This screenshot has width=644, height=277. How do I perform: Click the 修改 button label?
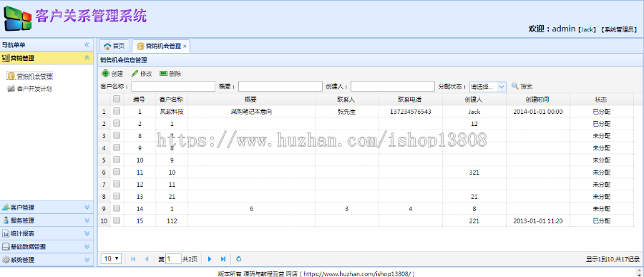(146, 74)
